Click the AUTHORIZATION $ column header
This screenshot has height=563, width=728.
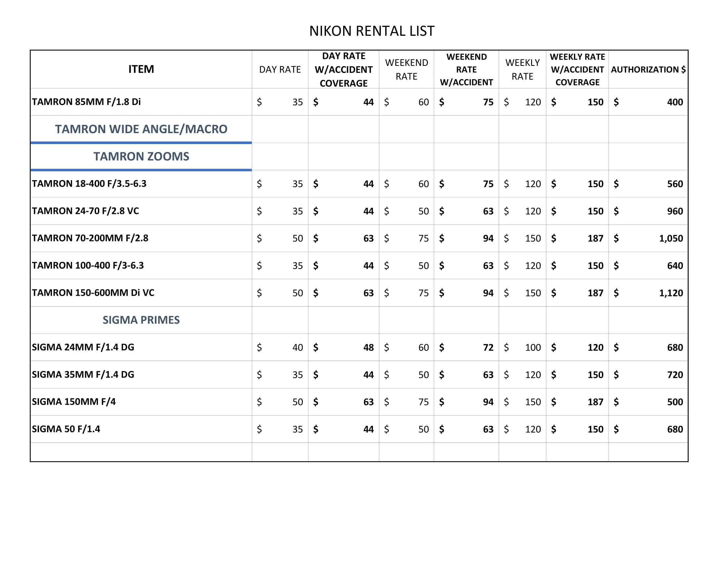pos(648,69)
